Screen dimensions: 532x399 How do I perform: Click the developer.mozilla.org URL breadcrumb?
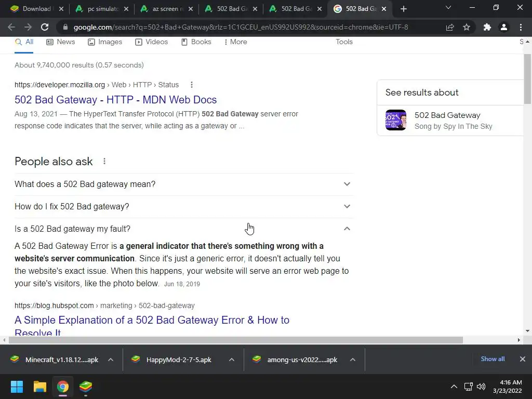(96, 85)
